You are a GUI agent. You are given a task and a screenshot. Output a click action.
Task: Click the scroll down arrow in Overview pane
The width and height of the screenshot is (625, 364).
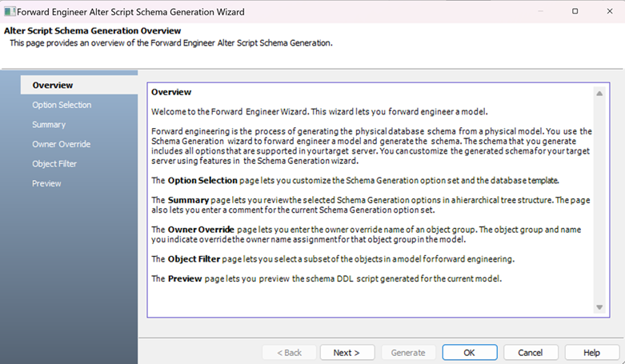599,307
